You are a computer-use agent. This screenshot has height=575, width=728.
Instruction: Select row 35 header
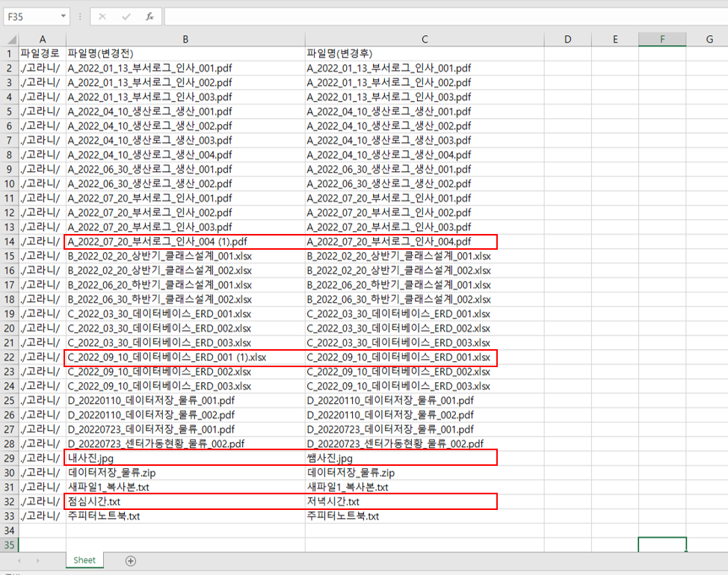(x=9, y=545)
